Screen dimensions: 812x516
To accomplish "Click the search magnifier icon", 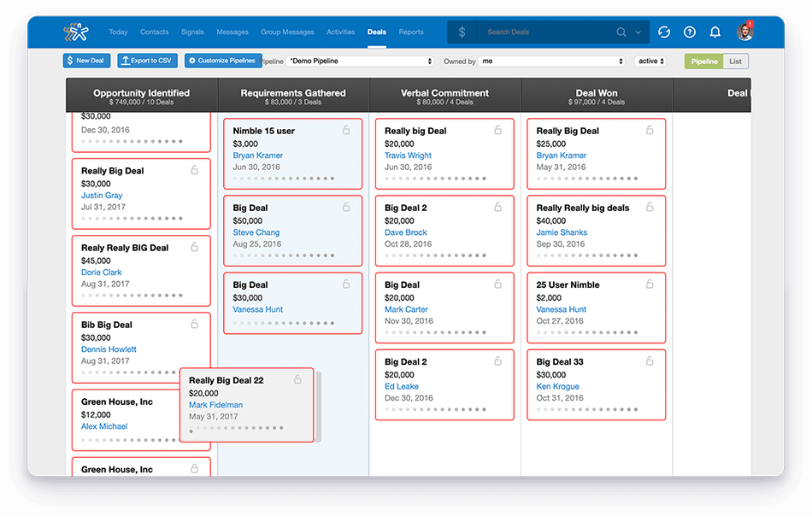I will (x=621, y=32).
